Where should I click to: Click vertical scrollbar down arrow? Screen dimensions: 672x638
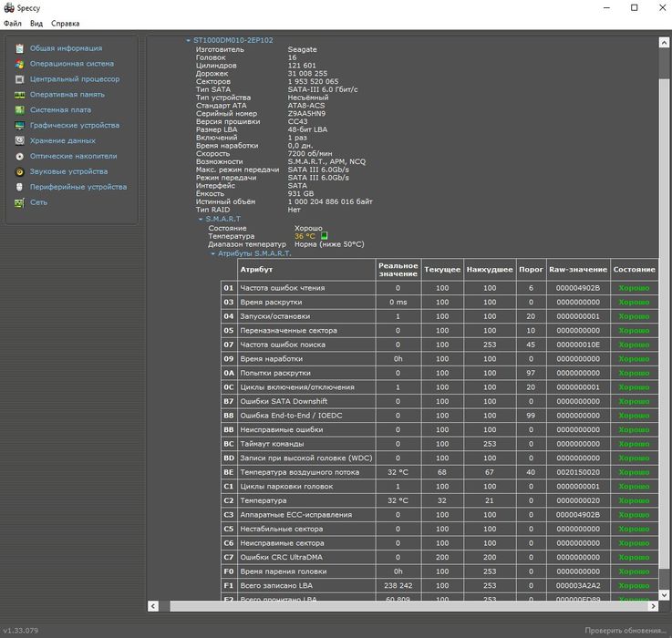[664, 595]
